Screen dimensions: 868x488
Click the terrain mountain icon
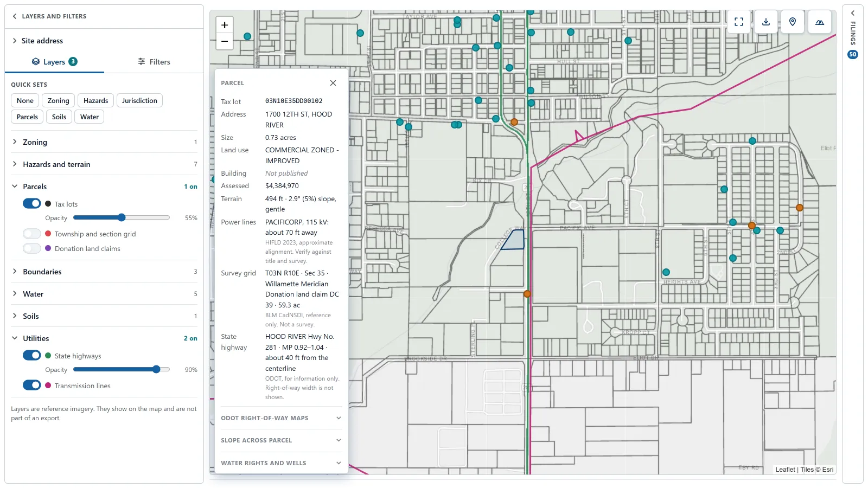tap(820, 22)
